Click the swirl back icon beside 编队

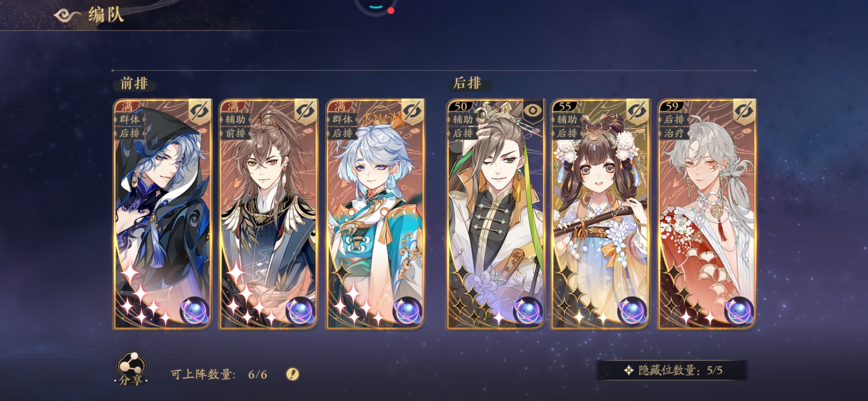pos(67,15)
